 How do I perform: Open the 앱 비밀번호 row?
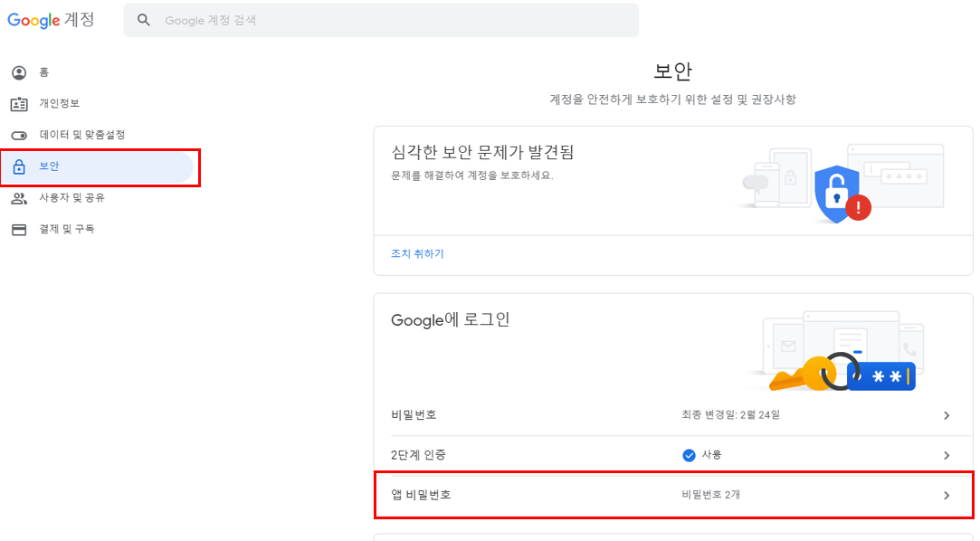click(x=673, y=496)
